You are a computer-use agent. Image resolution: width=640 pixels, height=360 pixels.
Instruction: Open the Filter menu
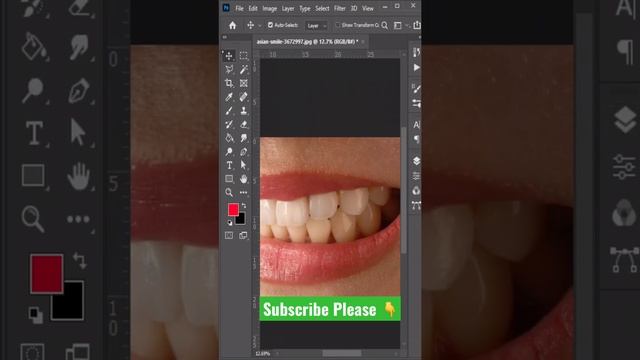(x=340, y=8)
